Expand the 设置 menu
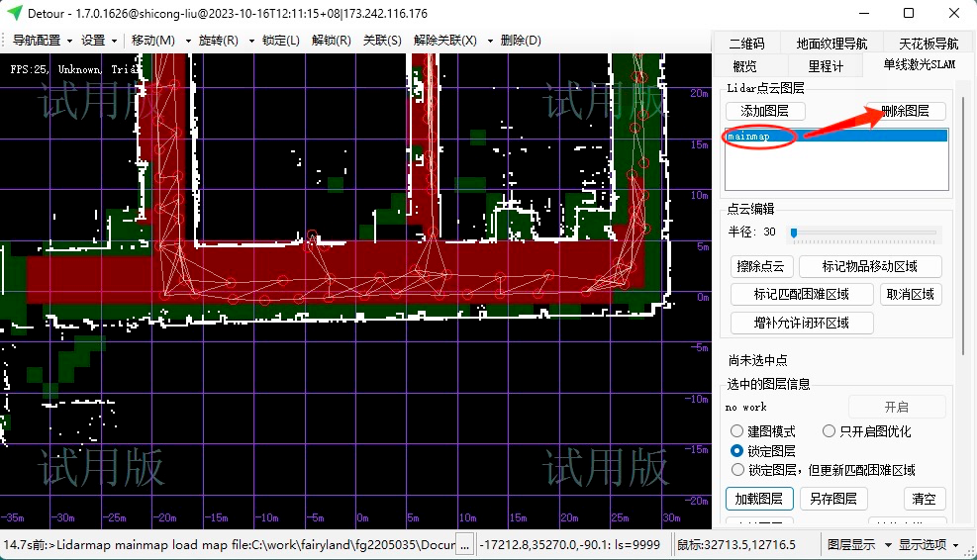 point(99,41)
